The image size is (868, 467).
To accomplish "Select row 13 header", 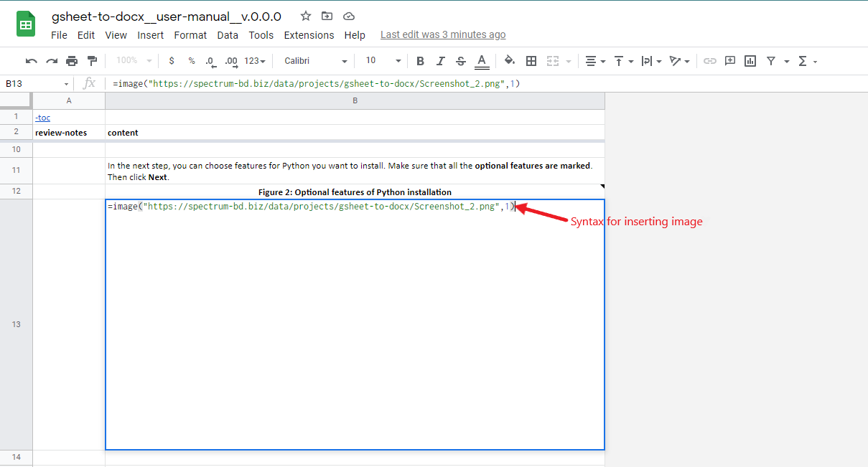I will point(17,324).
